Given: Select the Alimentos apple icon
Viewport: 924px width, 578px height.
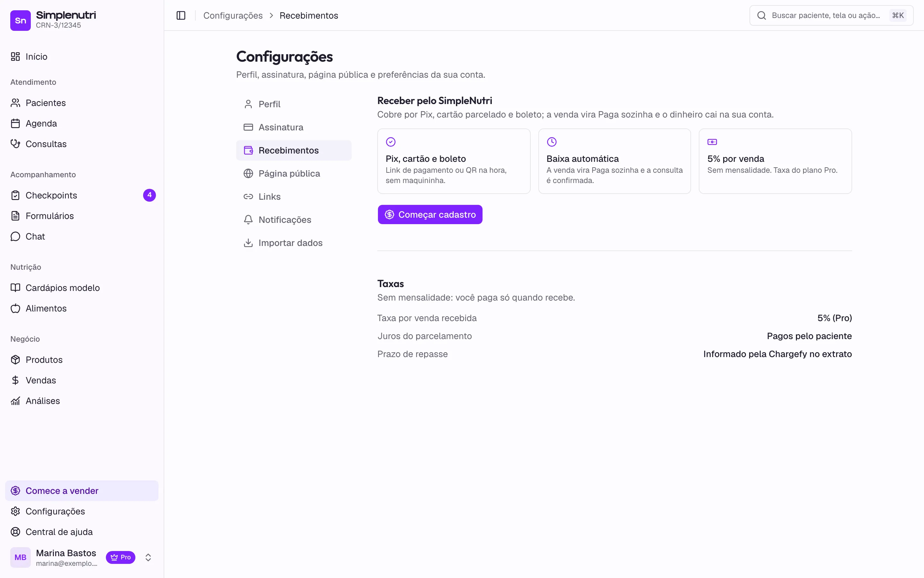Looking at the screenshot, I should coord(15,309).
